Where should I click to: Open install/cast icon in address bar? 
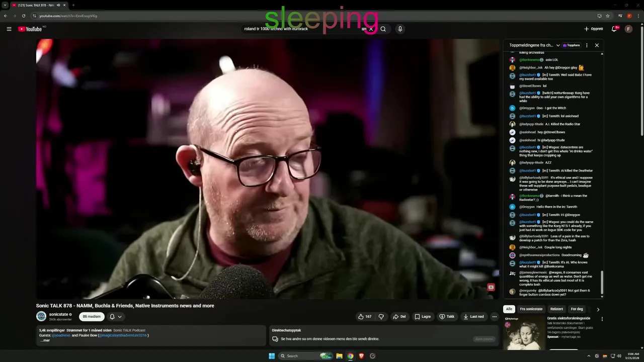click(x=599, y=16)
